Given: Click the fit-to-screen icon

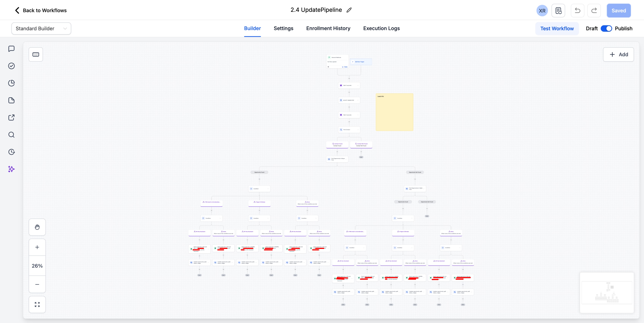Looking at the screenshot, I should click(37, 304).
